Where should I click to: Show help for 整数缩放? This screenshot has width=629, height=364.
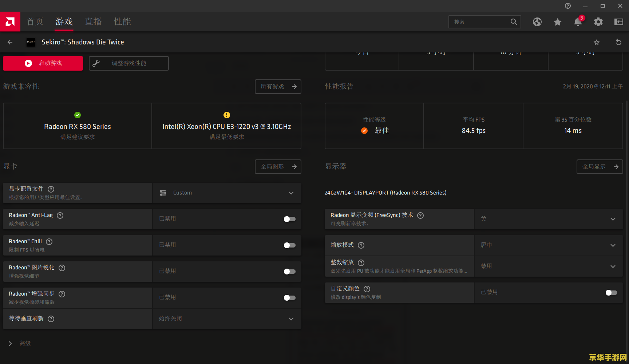(x=361, y=262)
